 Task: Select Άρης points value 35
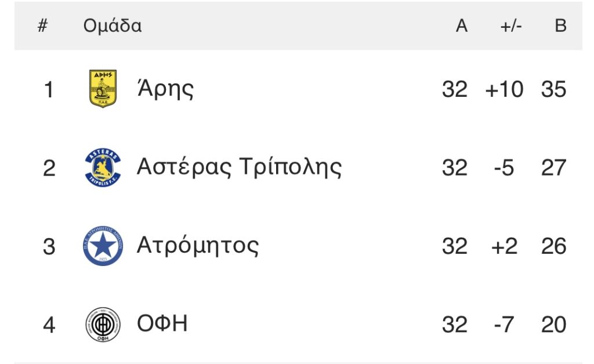click(553, 89)
